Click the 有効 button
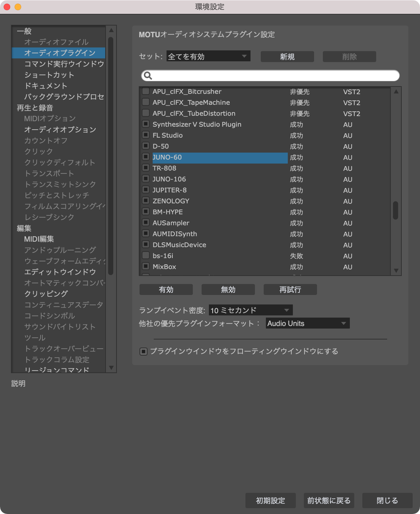Viewport: 420px width, 514px height. pyautogui.click(x=166, y=289)
